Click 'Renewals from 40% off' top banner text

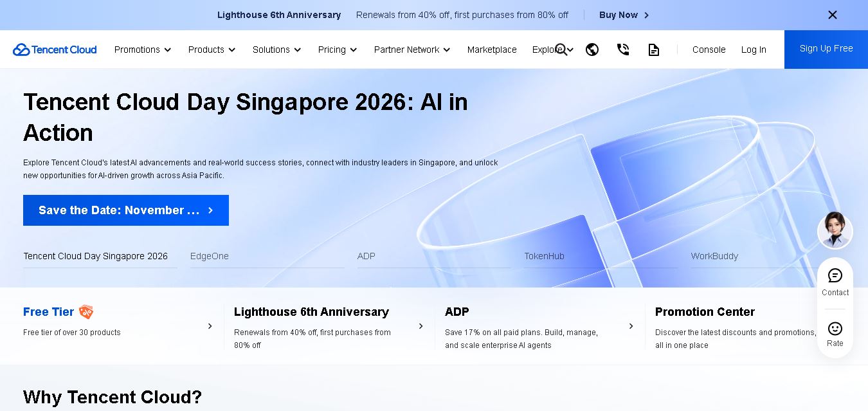[462, 15]
